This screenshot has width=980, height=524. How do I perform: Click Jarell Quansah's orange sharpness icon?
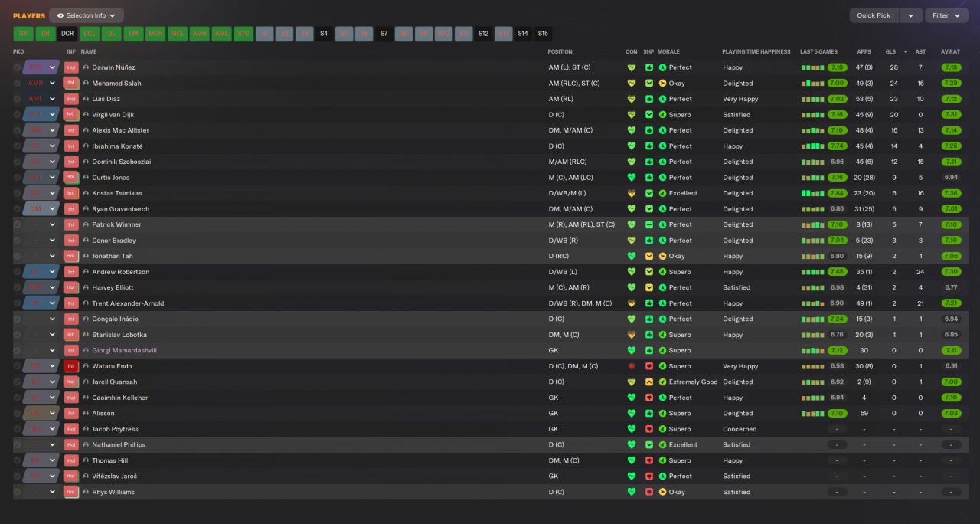649,382
